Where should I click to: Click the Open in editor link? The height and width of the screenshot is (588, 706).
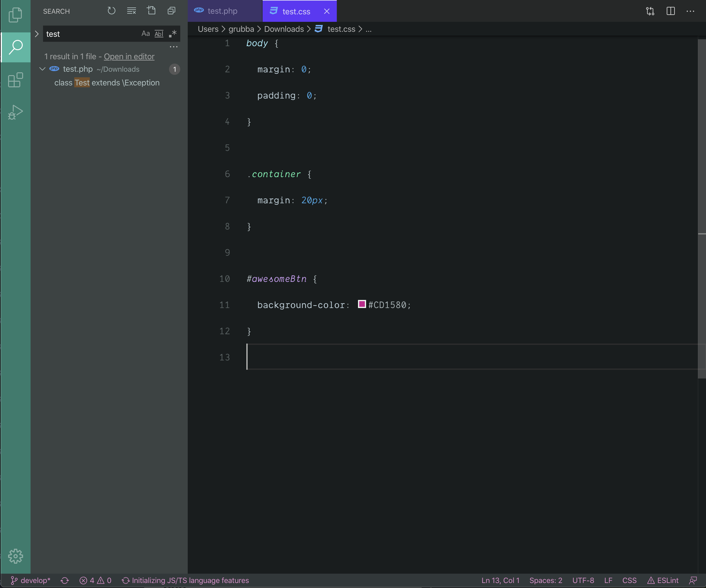pyautogui.click(x=129, y=56)
